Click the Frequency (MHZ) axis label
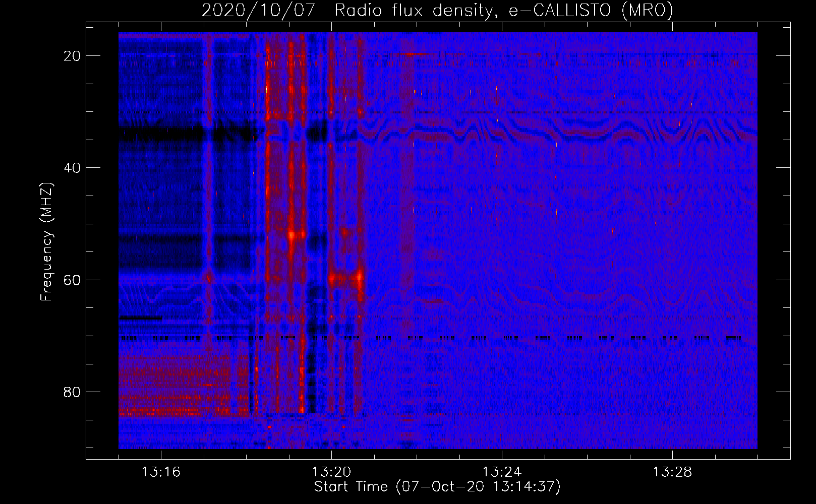Viewport: 816px width, 504px height. [x=46, y=242]
